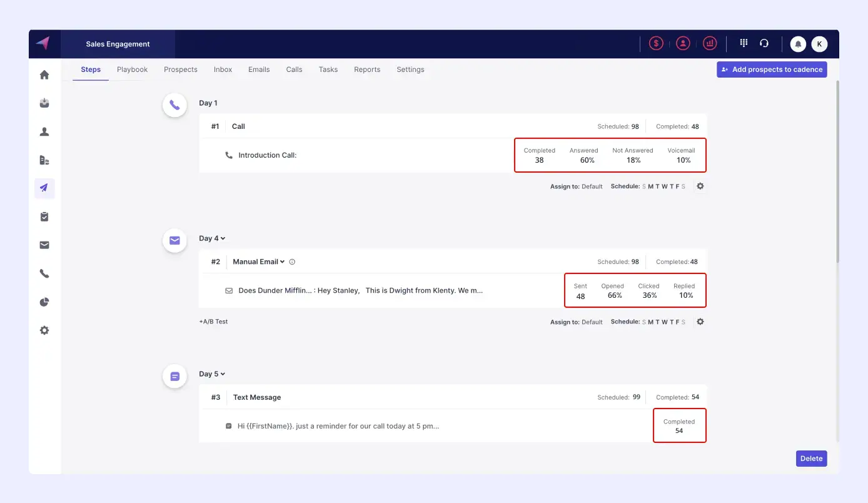Open the phone calls sidebar icon
This screenshot has width=868, height=503.
pyautogui.click(x=44, y=273)
